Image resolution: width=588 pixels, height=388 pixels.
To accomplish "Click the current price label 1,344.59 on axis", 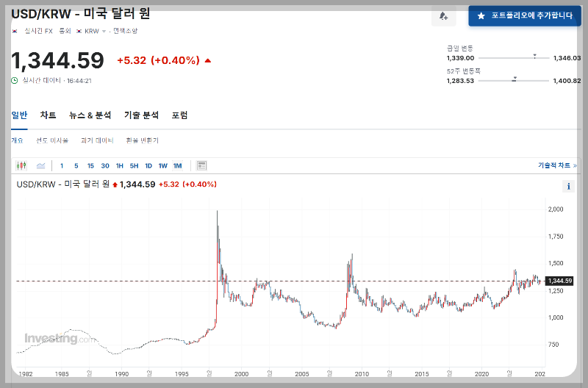I will click(559, 281).
